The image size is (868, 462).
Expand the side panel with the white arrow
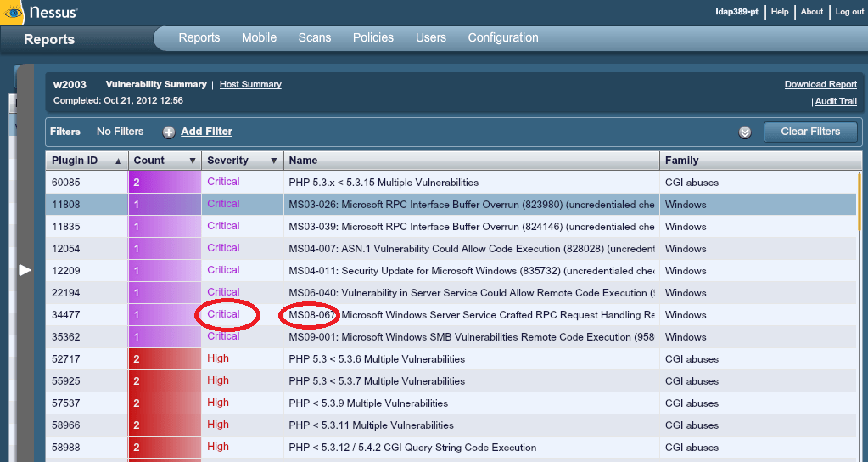click(25, 270)
